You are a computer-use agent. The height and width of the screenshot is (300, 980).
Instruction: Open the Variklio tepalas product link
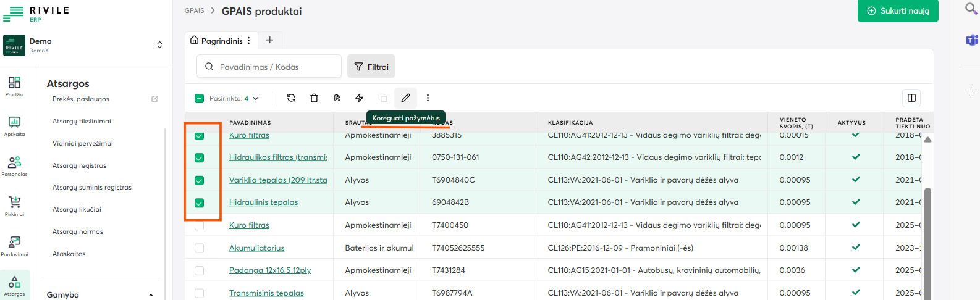277,180
